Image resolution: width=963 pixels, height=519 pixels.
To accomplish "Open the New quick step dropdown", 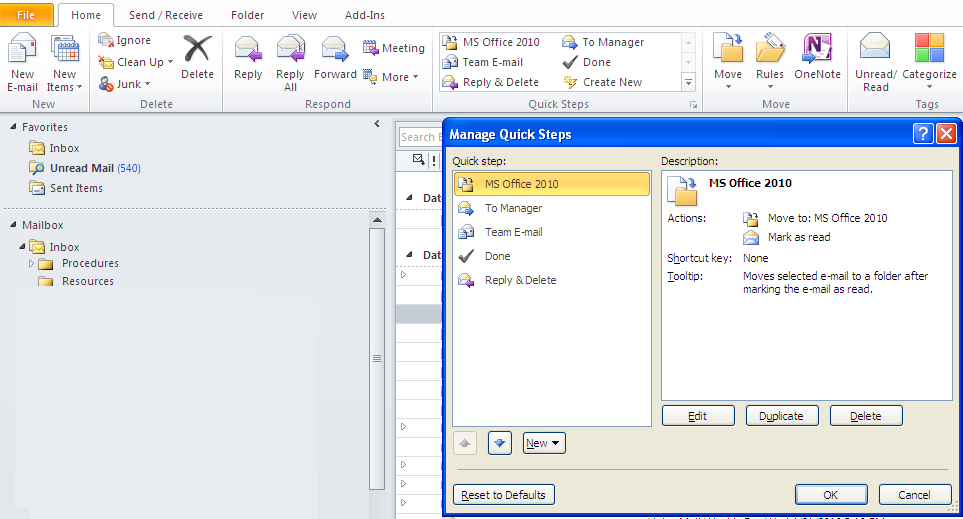I will point(544,443).
